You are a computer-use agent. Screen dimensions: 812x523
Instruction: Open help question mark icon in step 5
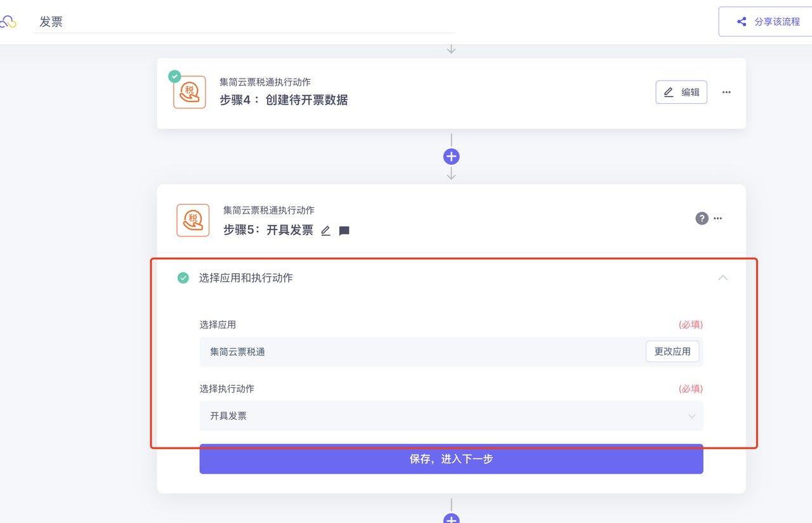(702, 218)
